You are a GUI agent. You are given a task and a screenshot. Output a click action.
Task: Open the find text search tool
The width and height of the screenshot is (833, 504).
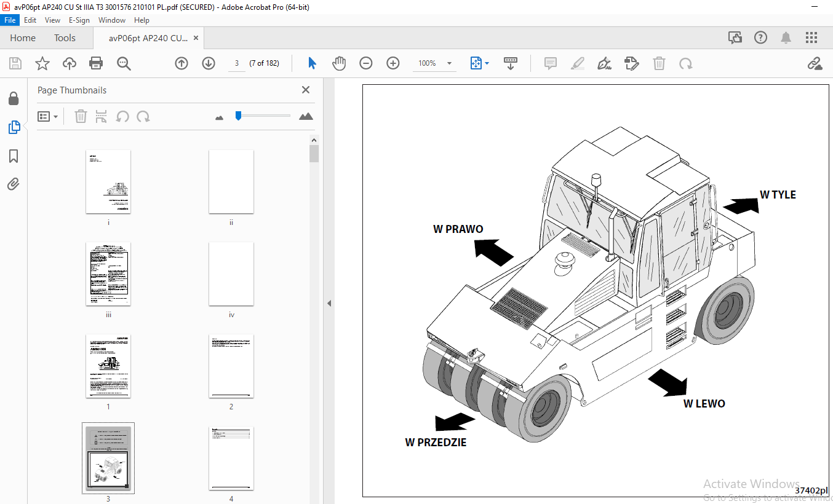click(x=124, y=63)
